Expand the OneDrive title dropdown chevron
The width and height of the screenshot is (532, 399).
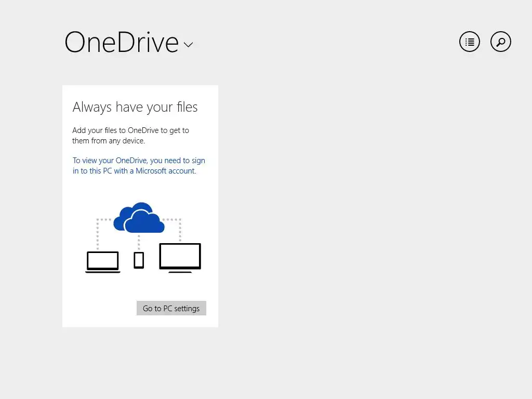188,45
